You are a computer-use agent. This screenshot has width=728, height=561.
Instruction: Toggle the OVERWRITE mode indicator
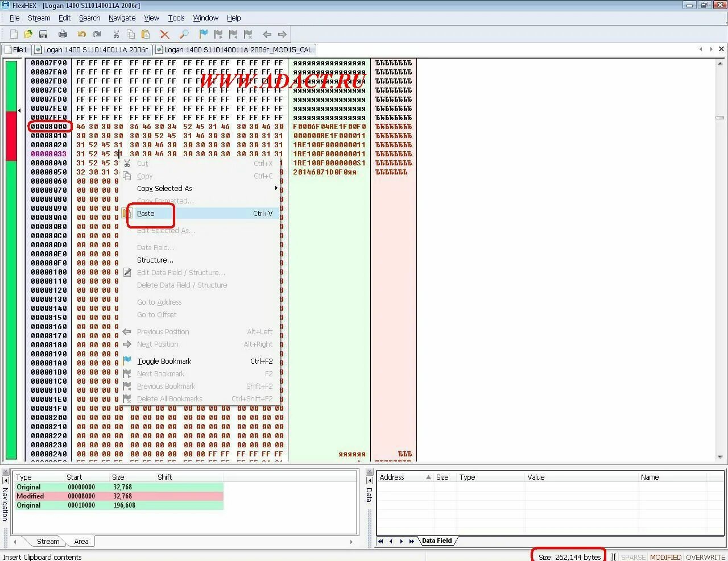coord(706,557)
